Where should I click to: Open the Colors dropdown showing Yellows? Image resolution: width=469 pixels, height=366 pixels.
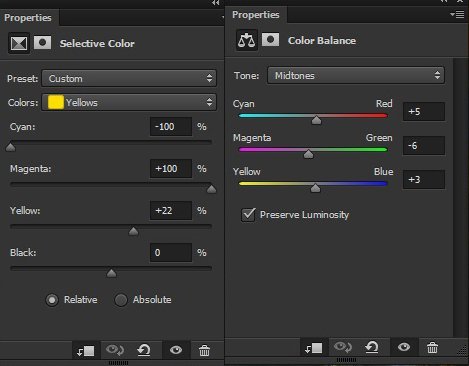pos(129,102)
